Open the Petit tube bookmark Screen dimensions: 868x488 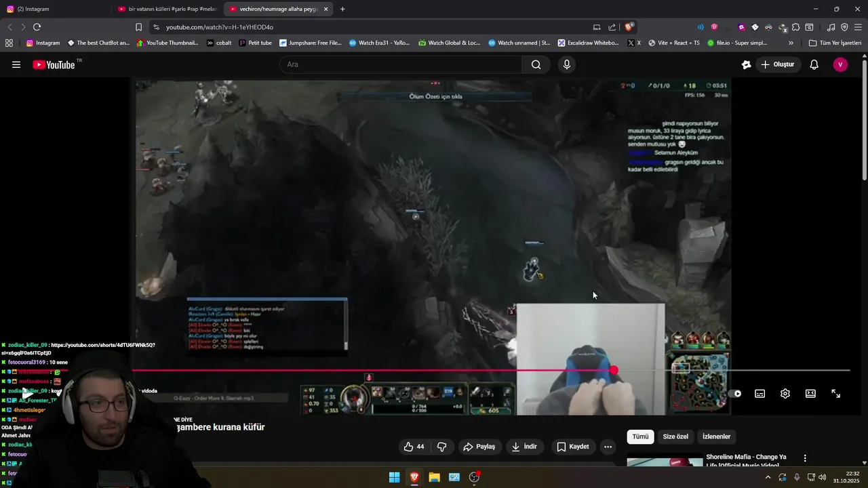(x=255, y=43)
